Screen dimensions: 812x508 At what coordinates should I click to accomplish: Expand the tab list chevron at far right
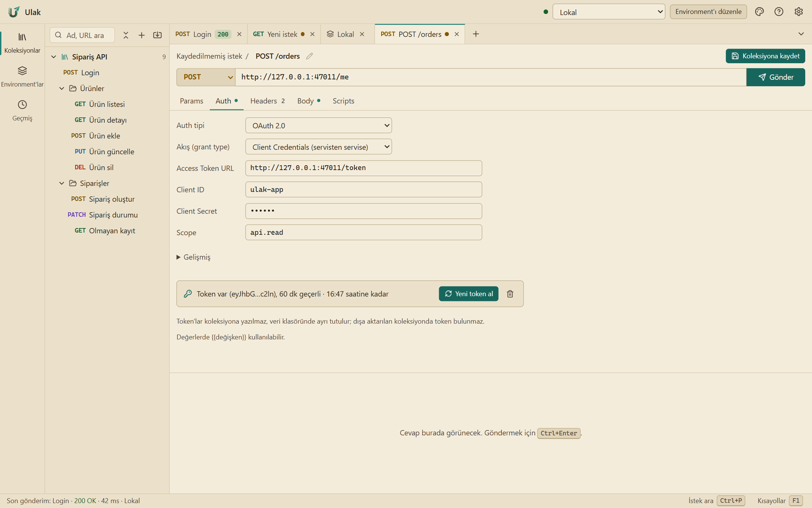click(x=801, y=34)
